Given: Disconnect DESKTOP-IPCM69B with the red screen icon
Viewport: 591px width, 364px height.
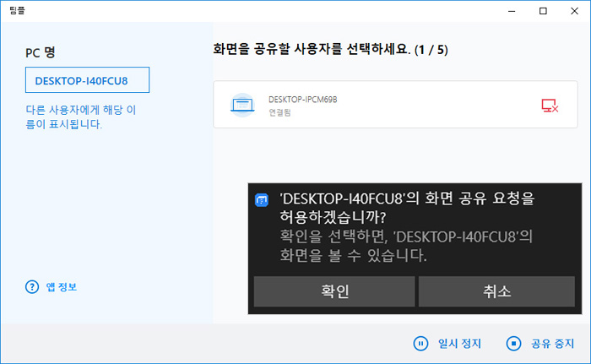Looking at the screenshot, I should (x=550, y=106).
